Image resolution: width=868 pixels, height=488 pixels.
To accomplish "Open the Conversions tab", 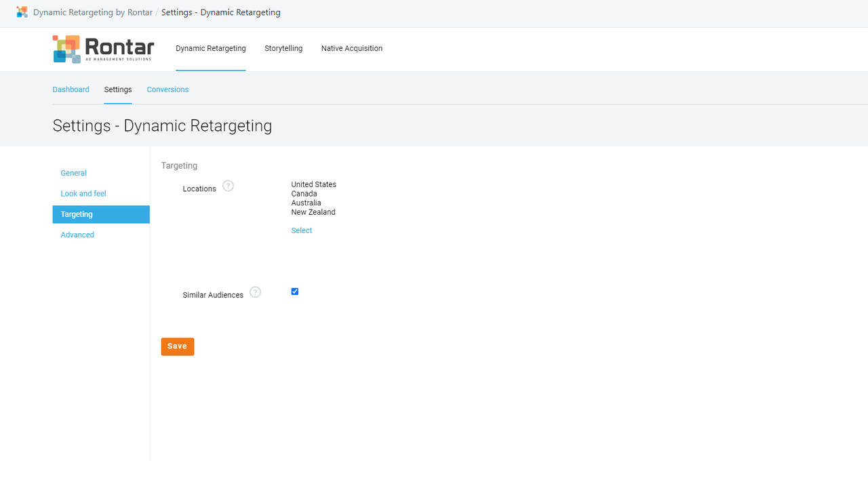I will click(167, 89).
